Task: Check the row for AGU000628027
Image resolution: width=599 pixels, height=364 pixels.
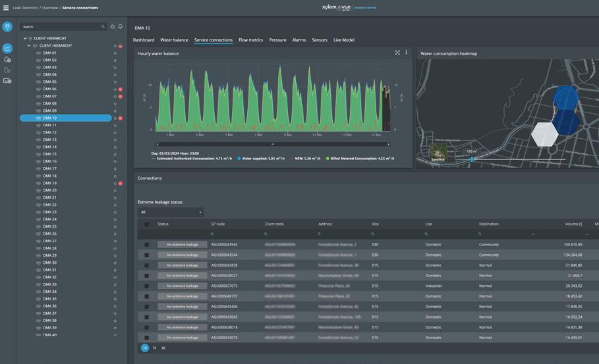Action: [146, 276]
